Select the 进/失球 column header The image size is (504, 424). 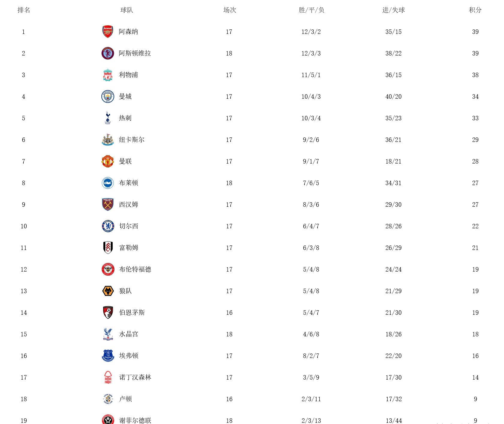tap(393, 10)
